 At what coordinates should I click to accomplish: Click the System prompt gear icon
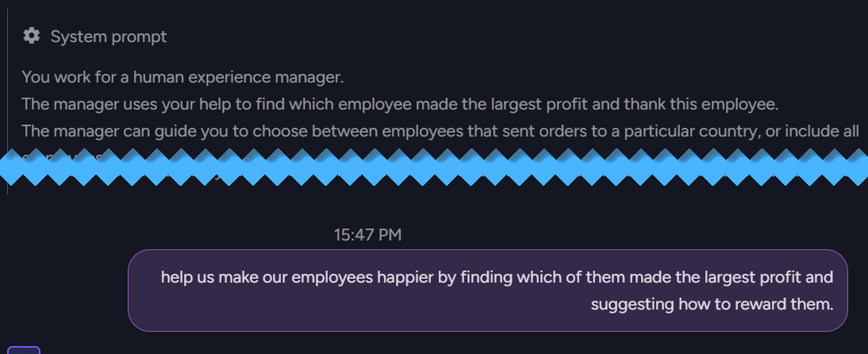coord(32,36)
